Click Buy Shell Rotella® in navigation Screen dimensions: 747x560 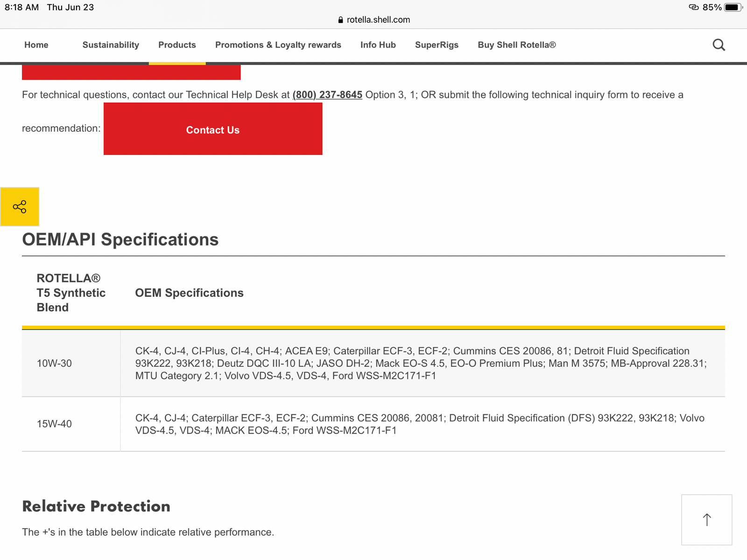[516, 45]
